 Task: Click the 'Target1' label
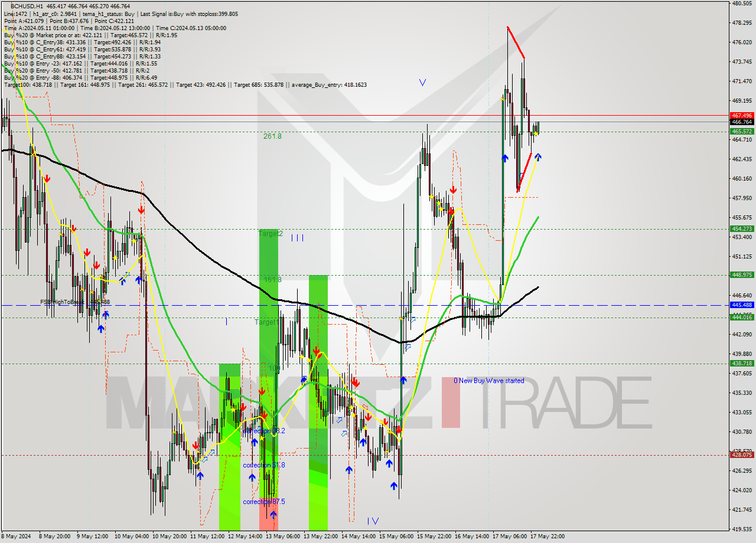[x=266, y=322]
